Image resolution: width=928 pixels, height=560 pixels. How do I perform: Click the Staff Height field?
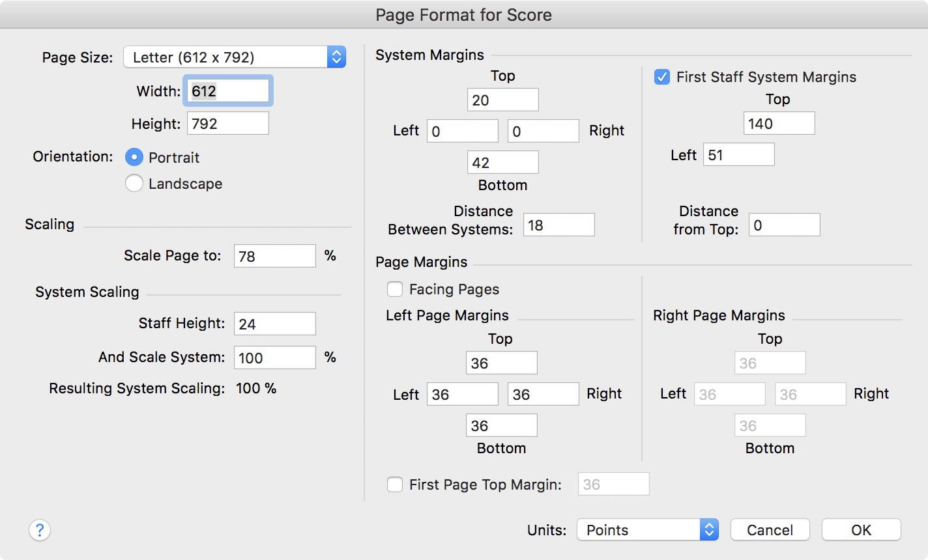(274, 324)
